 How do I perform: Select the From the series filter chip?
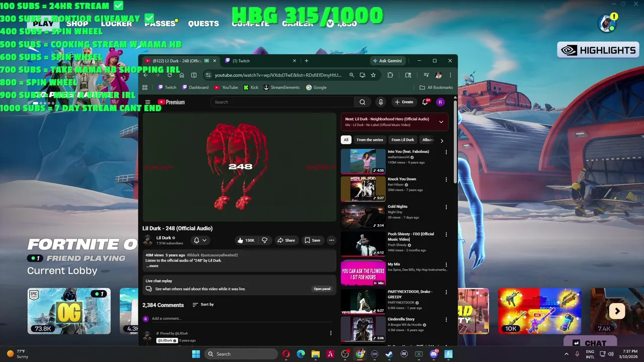click(370, 140)
